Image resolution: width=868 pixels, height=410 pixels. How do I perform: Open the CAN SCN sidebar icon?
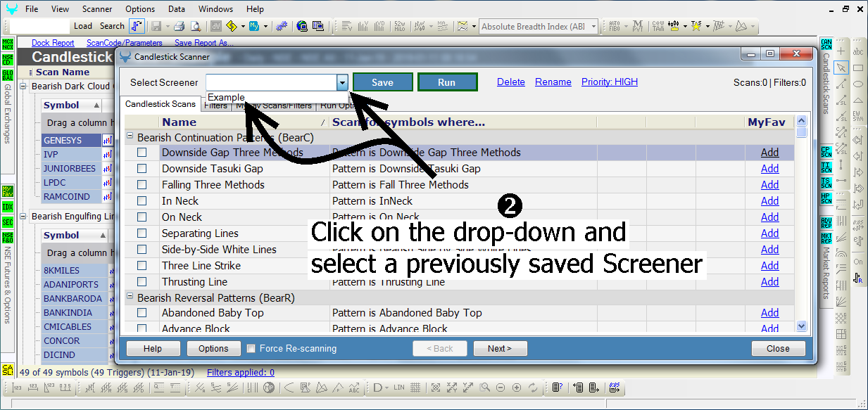pos(826,44)
